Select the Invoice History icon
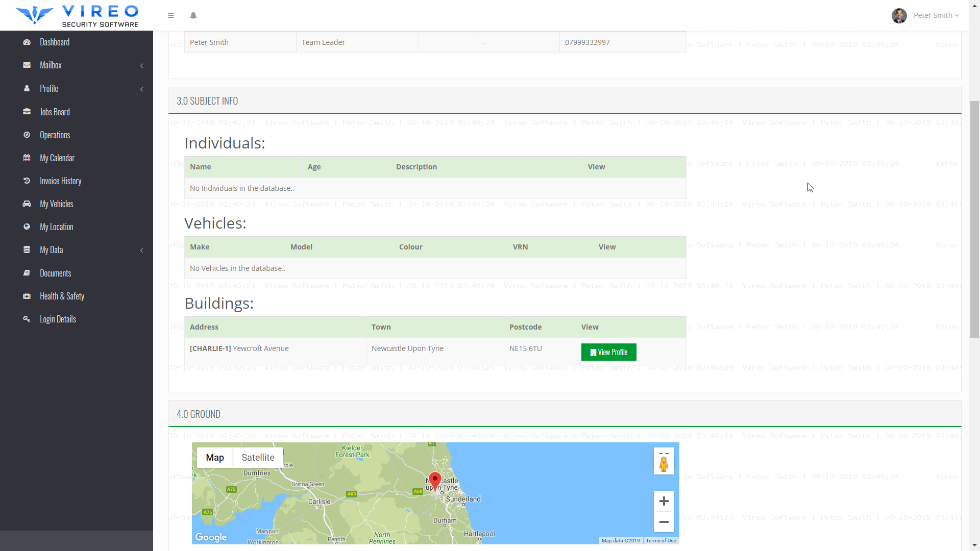This screenshot has width=980, height=551. coord(27,181)
